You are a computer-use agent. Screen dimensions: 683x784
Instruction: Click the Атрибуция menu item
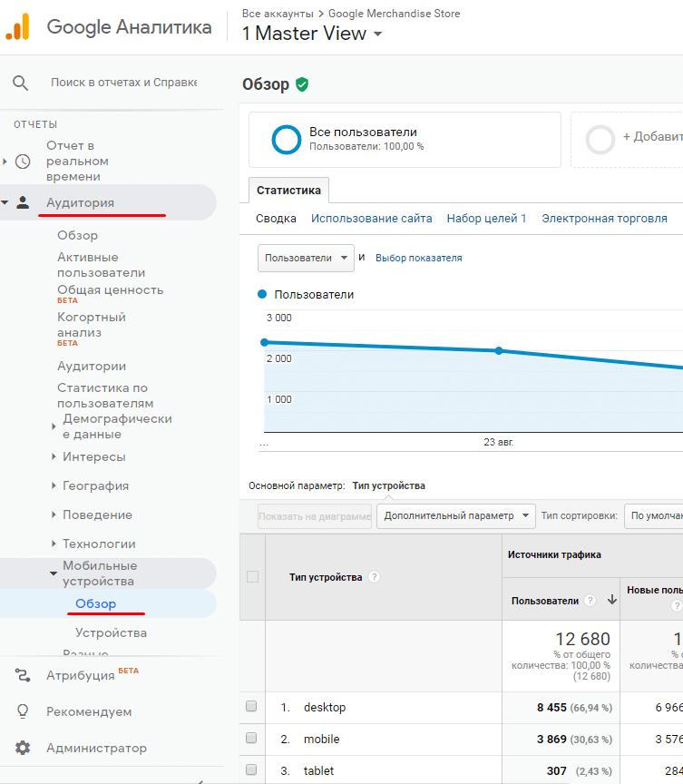click(81, 675)
